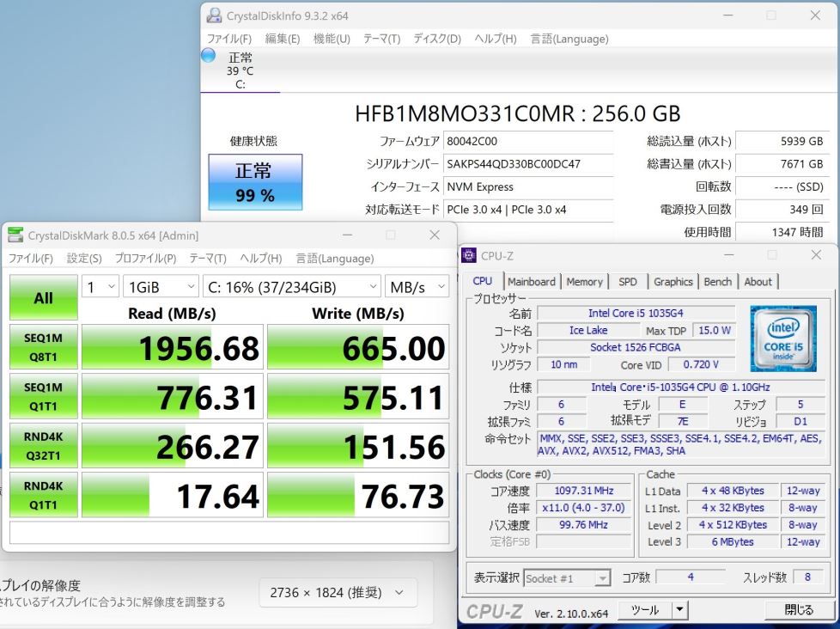
Task: Click the RND4K Q1T1 write result 76.73
Action: [x=358, y=495]
